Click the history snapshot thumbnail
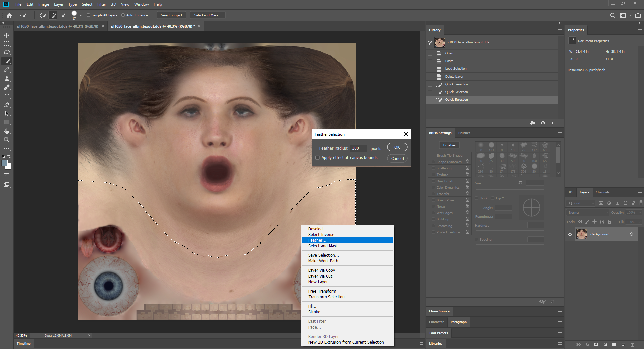644x349 pixels. [439, 42]
